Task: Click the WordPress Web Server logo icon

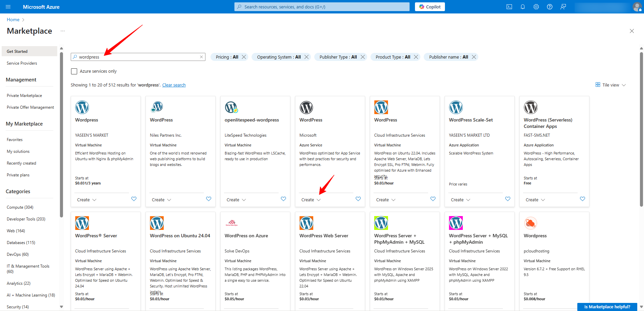Action: 306,223
